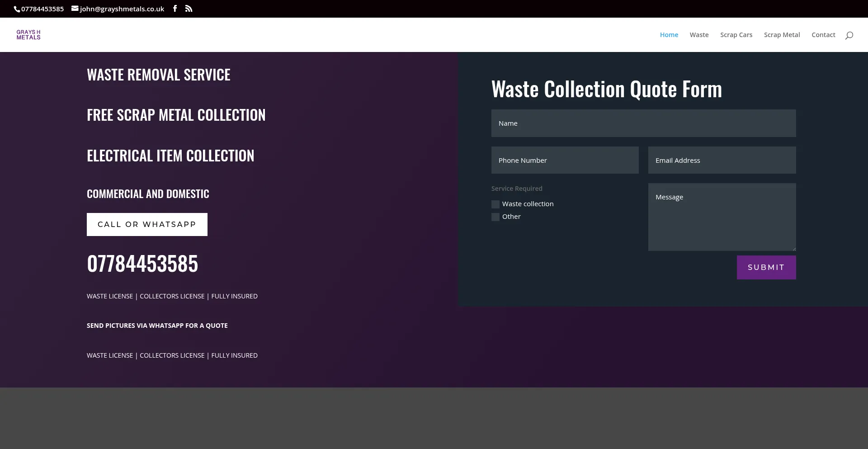Image resolution: width=868 pixels, height=449 pixels.
Task: Submit the quote form
Action: (x=766, y=267)
